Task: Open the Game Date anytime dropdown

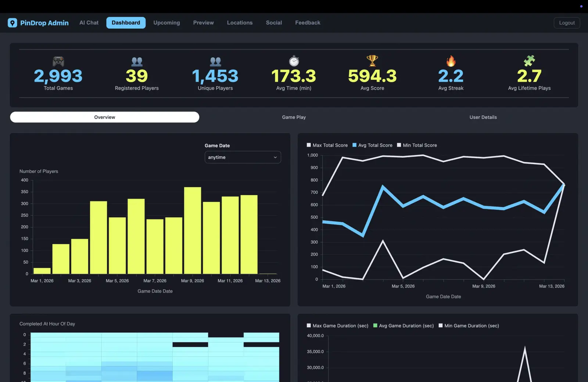Action: [x=243, y=157]
